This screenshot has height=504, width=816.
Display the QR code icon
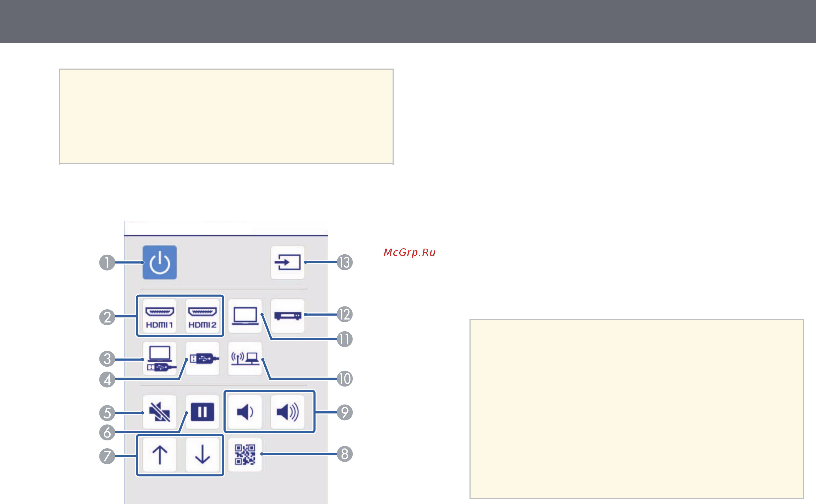pyautogui.click(x=245, y=455)
